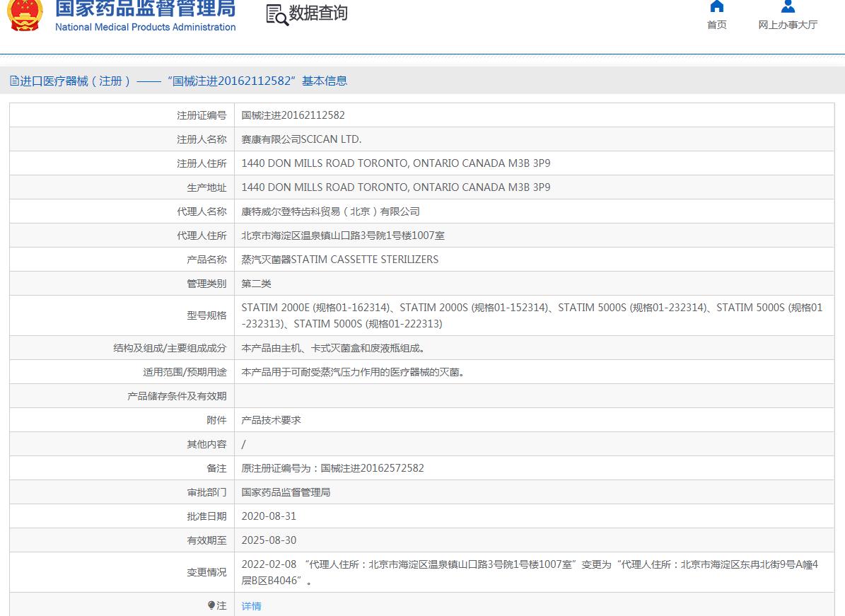Click the 注册人名称 row label
Screen dimensions: 845x616
(202, 139)
